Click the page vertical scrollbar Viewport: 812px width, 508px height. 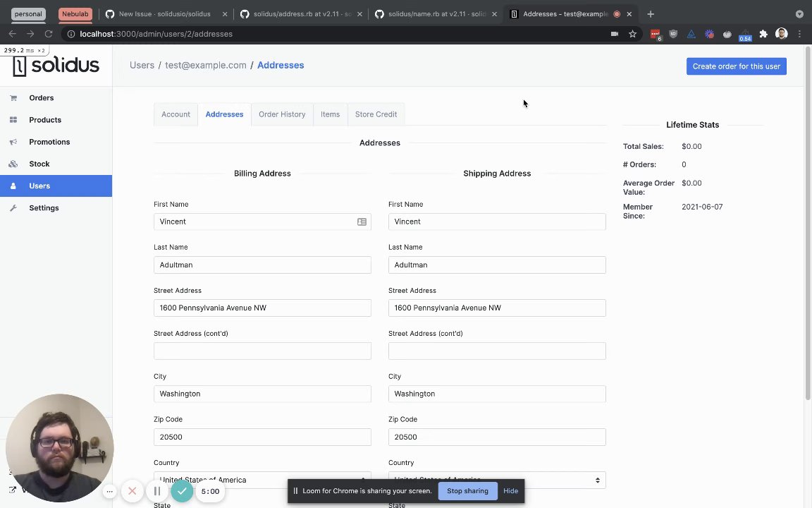[808, 223]
